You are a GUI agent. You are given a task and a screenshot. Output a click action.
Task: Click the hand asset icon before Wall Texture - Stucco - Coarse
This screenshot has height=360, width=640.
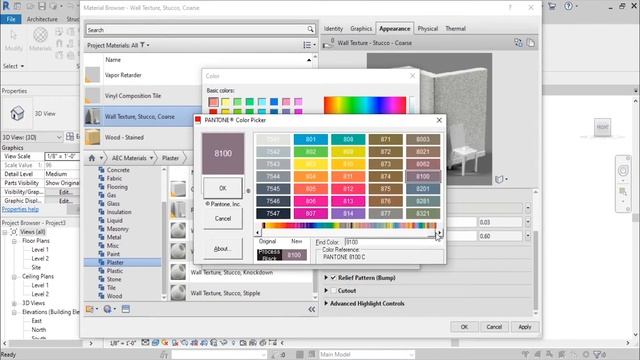(x=328, y=43)
